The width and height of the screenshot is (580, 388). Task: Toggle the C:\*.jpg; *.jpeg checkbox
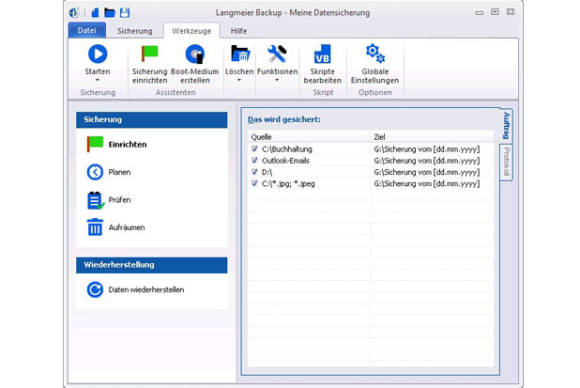click(x=254, y=183)
